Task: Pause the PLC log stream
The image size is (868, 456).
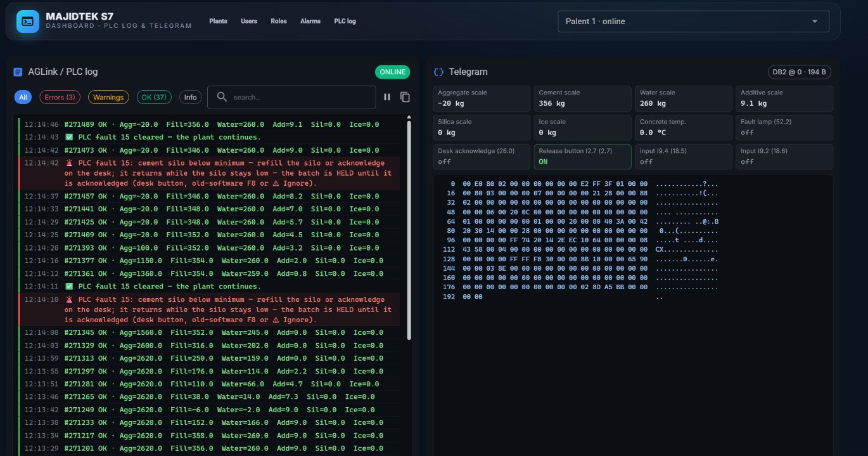Action: coord(387,97)
